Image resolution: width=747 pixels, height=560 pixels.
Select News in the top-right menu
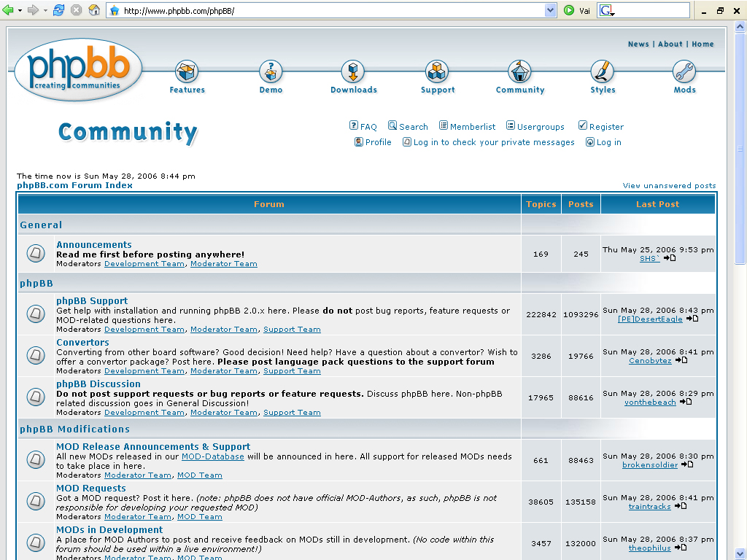pos(638,44)
